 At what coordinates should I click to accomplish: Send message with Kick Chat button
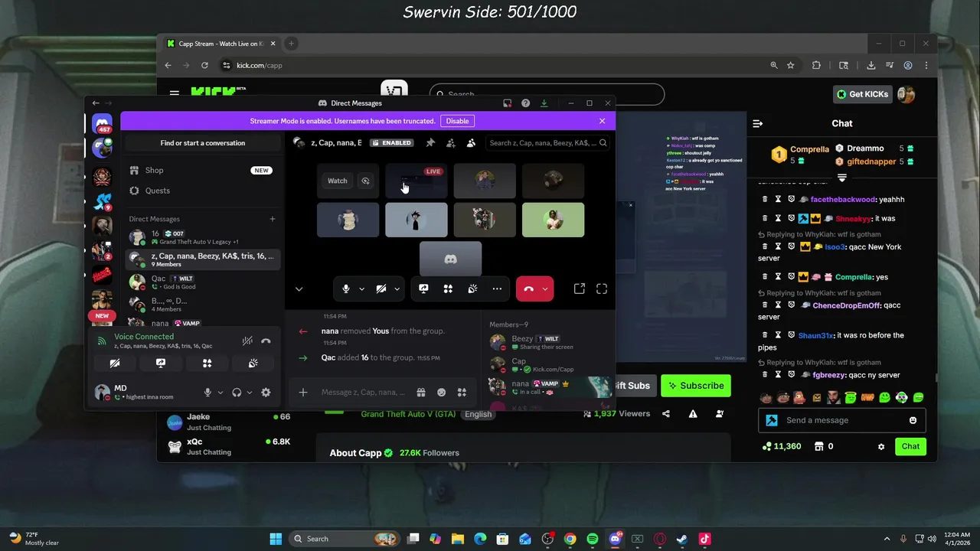[910, 446]
